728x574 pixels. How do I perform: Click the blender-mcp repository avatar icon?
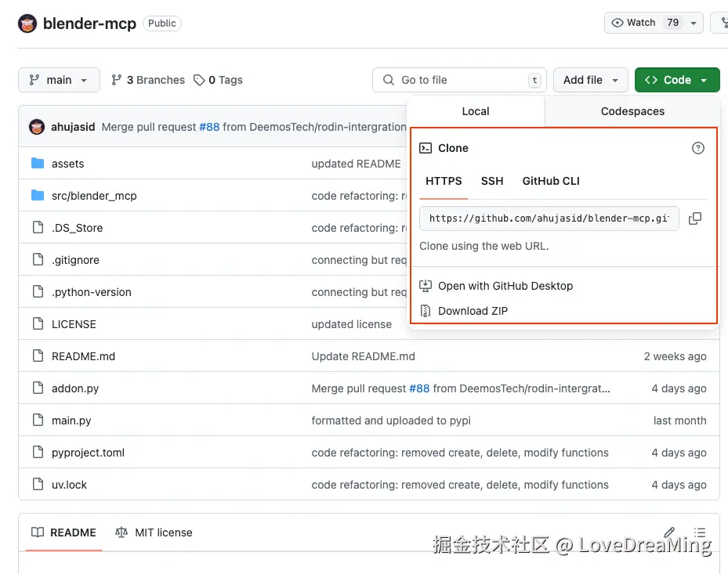coord(27,23)
